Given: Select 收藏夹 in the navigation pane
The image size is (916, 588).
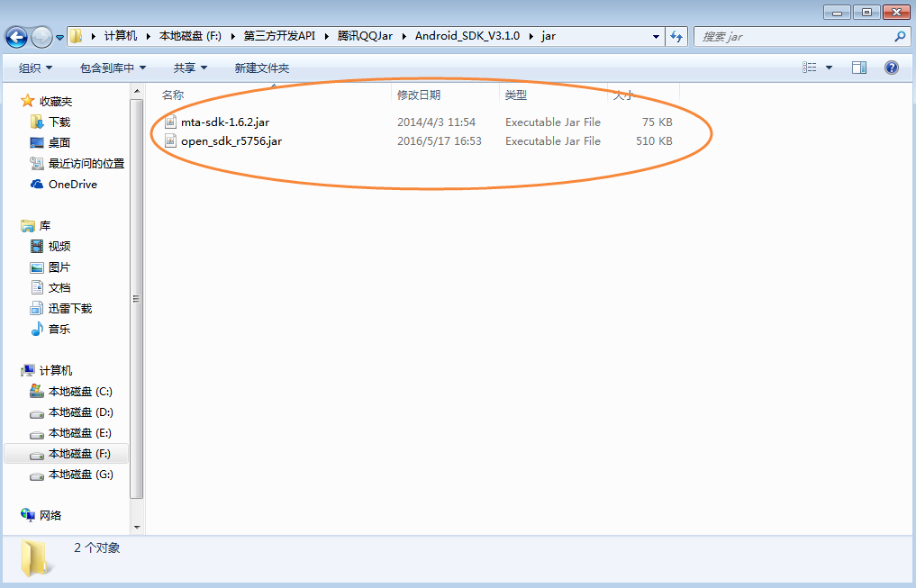Looking at the screenshot, I should tap(56, 102).
